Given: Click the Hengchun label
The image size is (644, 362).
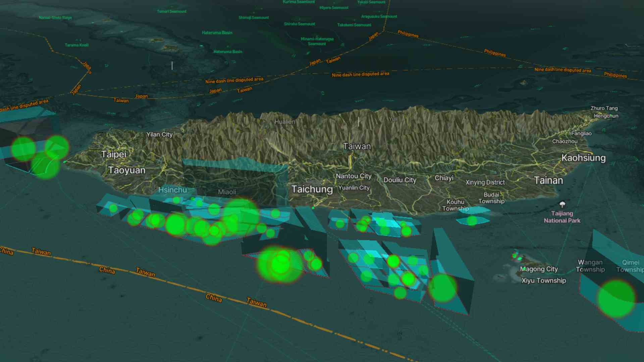Looking at the screenshot, I should pos(606,116).
